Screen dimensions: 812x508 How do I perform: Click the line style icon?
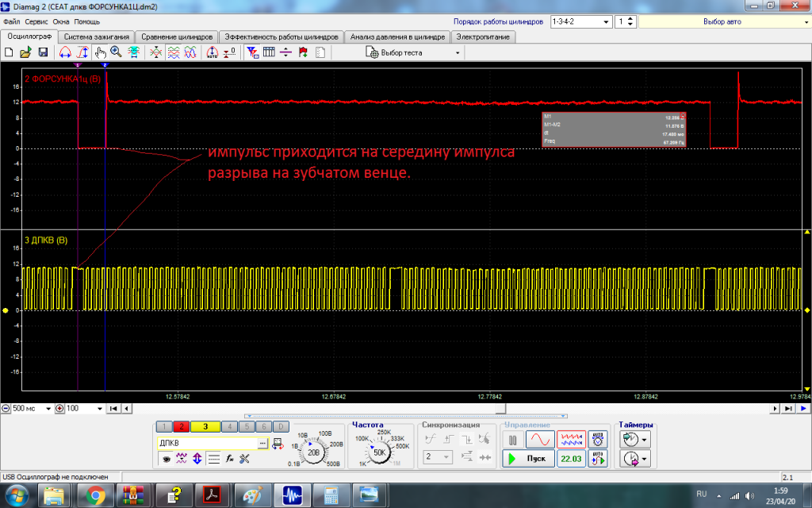pos(213,459)
